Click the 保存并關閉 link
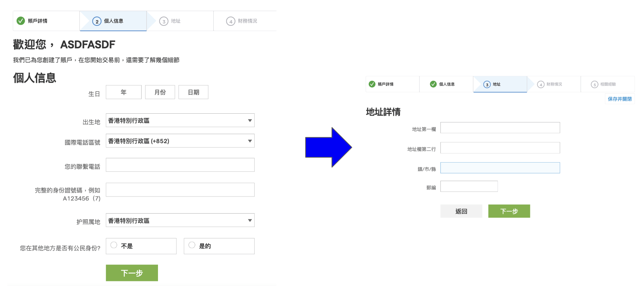 [620, 99]
